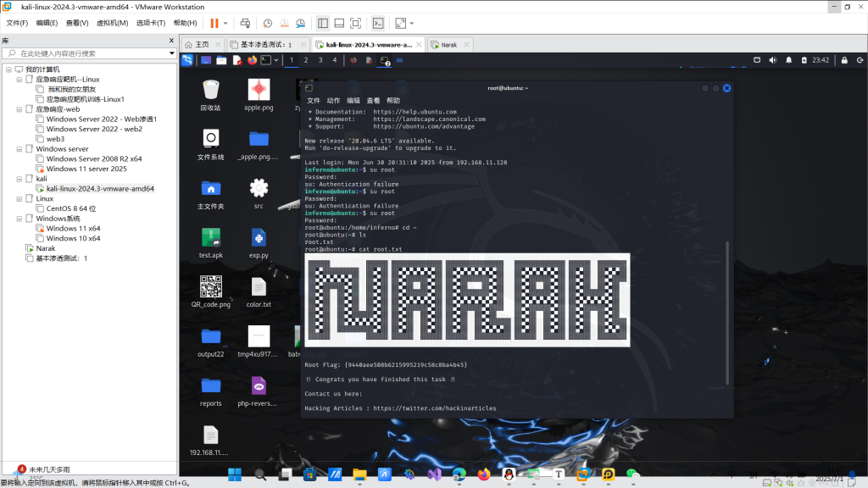Toggle the library sidebar view button

tap(323, 23)
